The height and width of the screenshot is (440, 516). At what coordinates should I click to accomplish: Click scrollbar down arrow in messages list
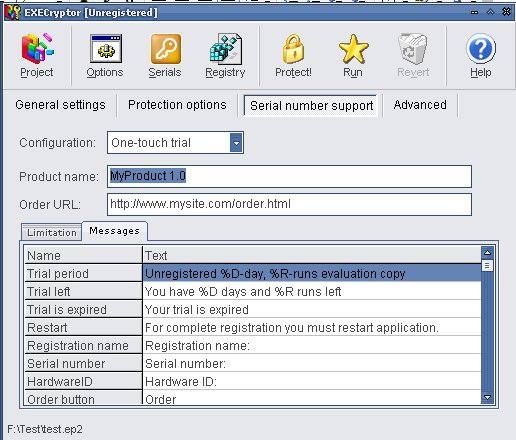tap(487, 397)
